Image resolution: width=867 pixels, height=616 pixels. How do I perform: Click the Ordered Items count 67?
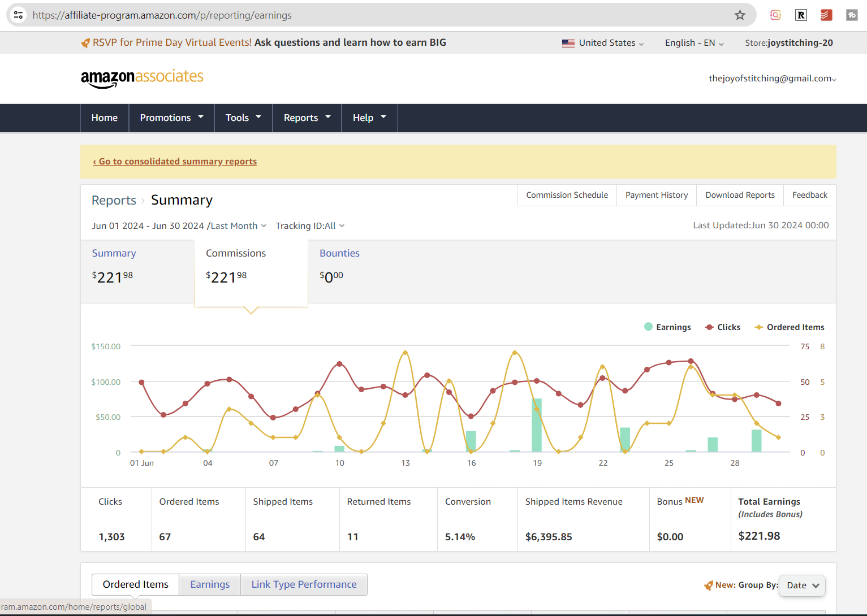[x=165, y=537]
